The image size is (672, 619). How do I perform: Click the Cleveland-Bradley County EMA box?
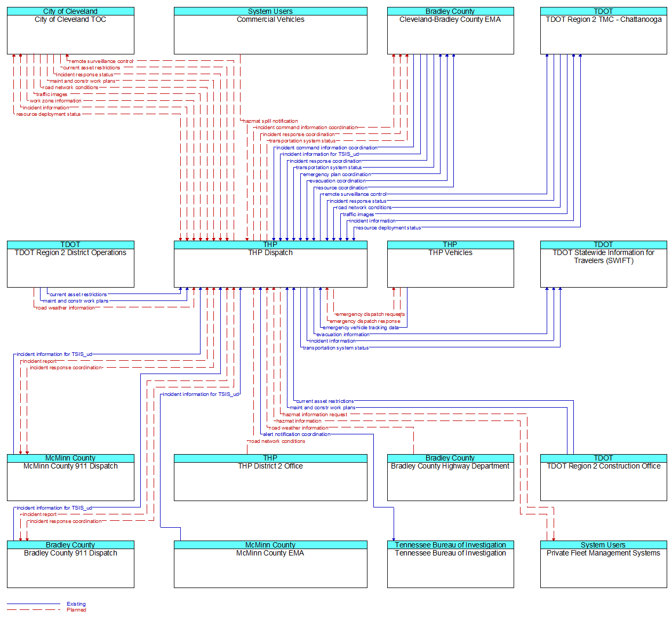point(450,30)
